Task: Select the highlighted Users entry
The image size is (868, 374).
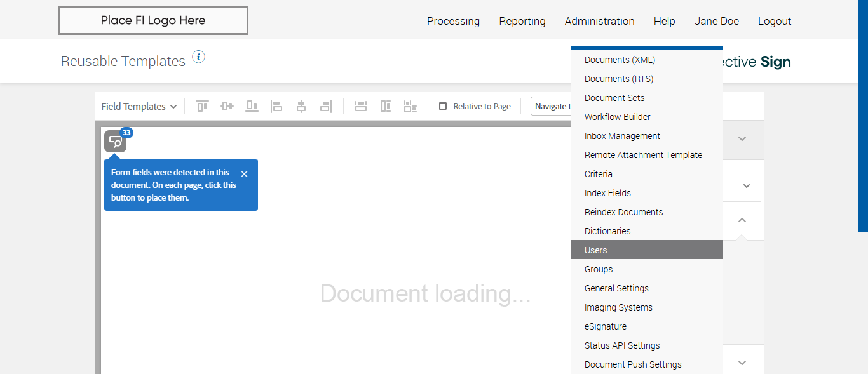Action: (x=647, y=250)
